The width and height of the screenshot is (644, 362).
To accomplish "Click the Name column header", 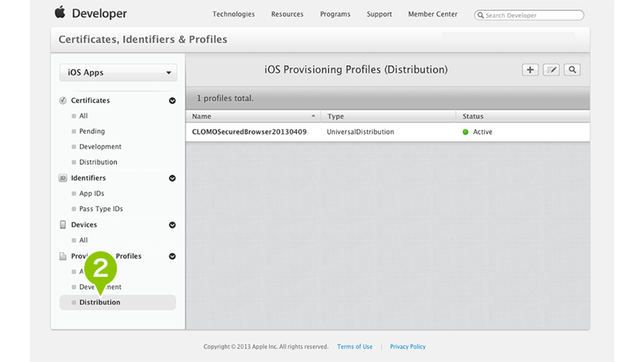I will click(x=253, y=116).
